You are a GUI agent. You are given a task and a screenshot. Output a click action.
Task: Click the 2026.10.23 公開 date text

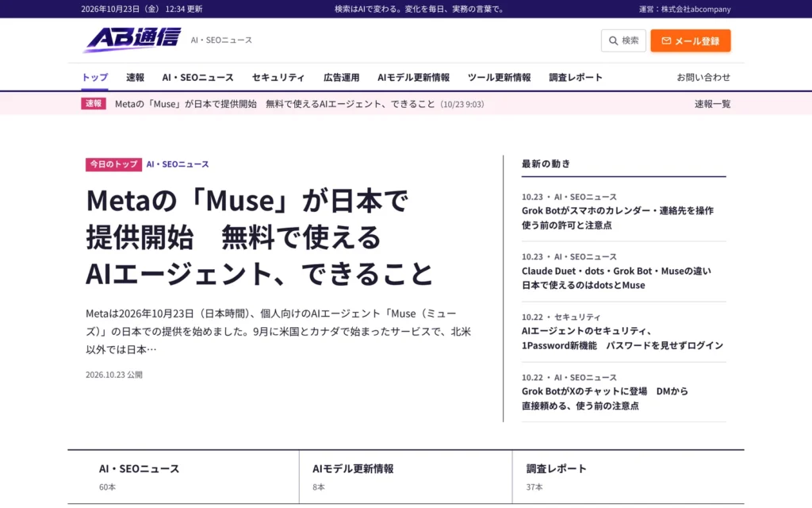[x=114, y=375]
